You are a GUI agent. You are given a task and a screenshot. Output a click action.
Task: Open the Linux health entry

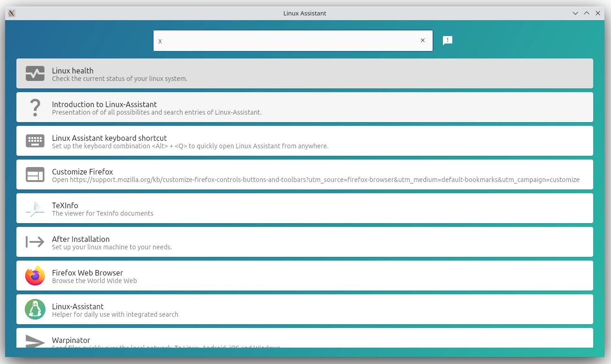[x=305, y=73]
